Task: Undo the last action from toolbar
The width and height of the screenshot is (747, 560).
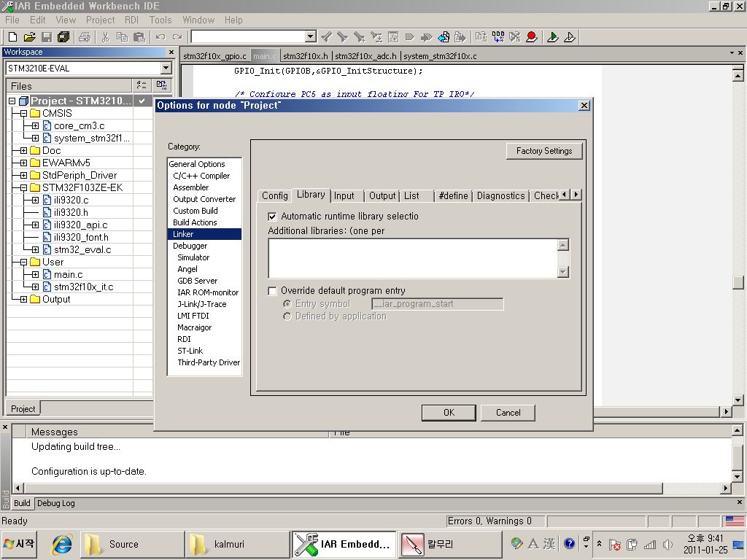Action: [160, 36]
